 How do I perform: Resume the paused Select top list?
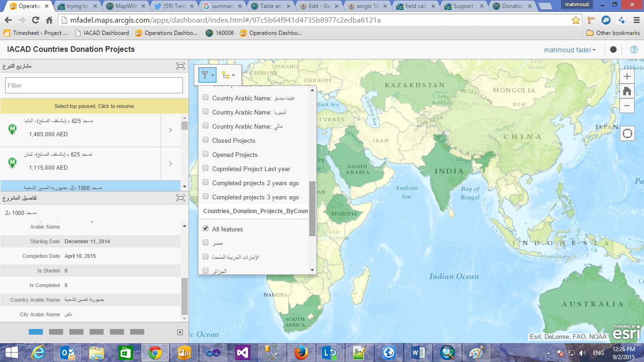pos(94,106)
